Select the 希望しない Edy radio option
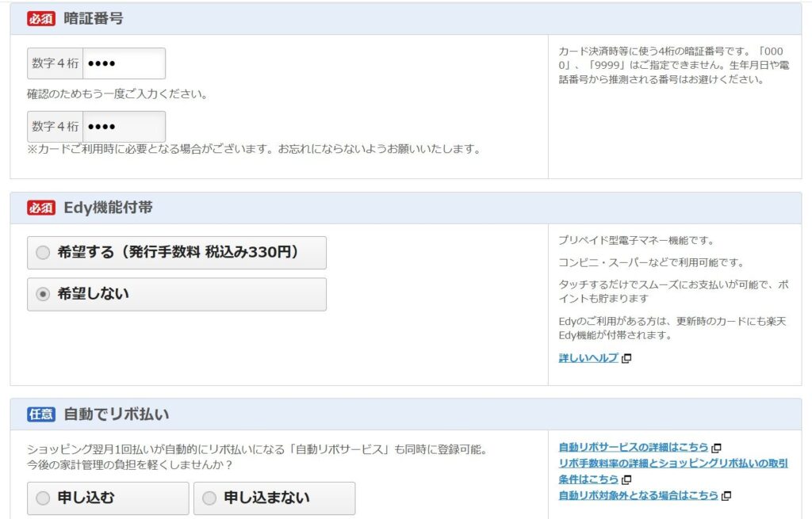The height and width of the screenshot is (519, 812). (177, 295)
